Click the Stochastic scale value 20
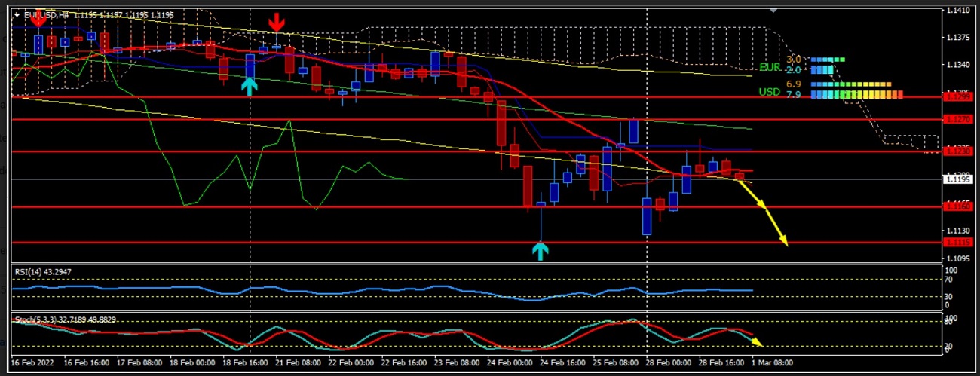 949,346
